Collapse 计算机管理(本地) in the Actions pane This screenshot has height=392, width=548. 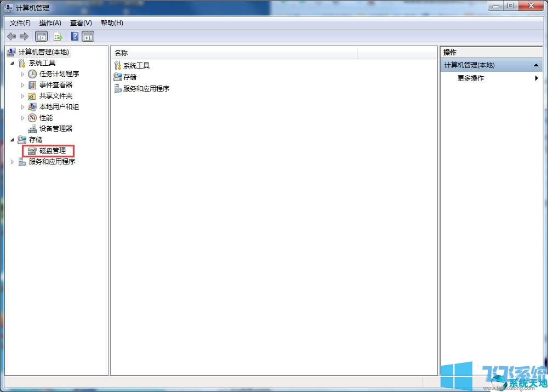point(536,65)
